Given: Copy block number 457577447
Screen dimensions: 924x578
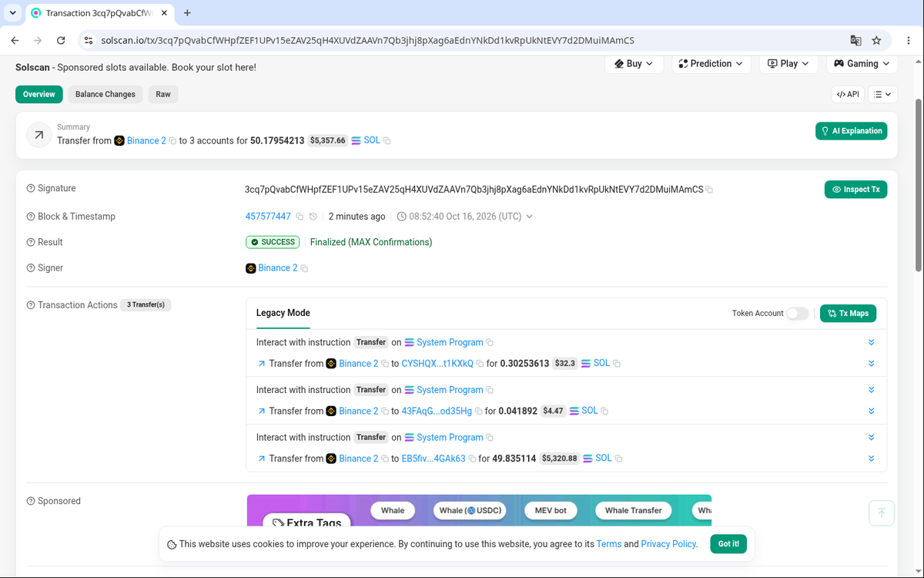Looking at the screenshot, I should pos(300,217).
